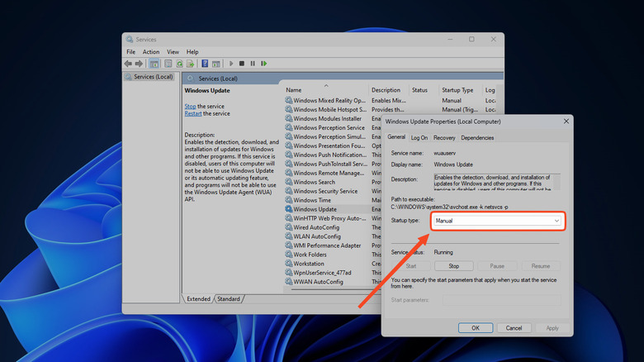Switch to the Log On tab
This screenshot has width=644, height=362.
pos(419,138)
